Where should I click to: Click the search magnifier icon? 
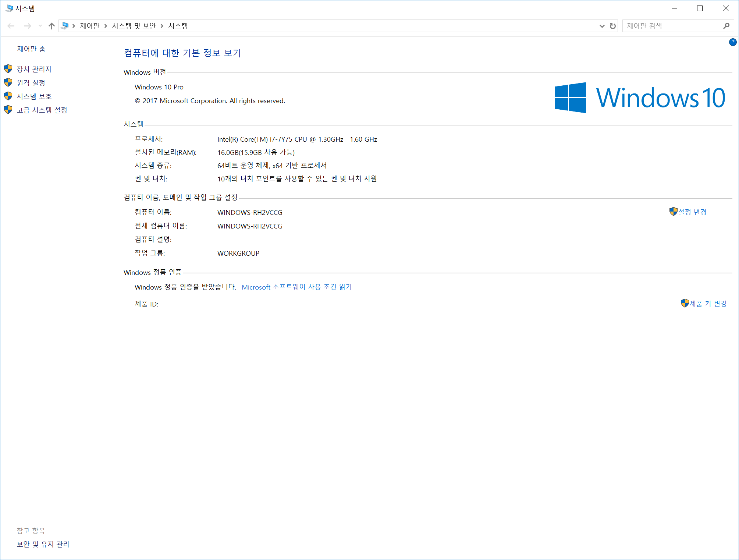coord(726,26)
